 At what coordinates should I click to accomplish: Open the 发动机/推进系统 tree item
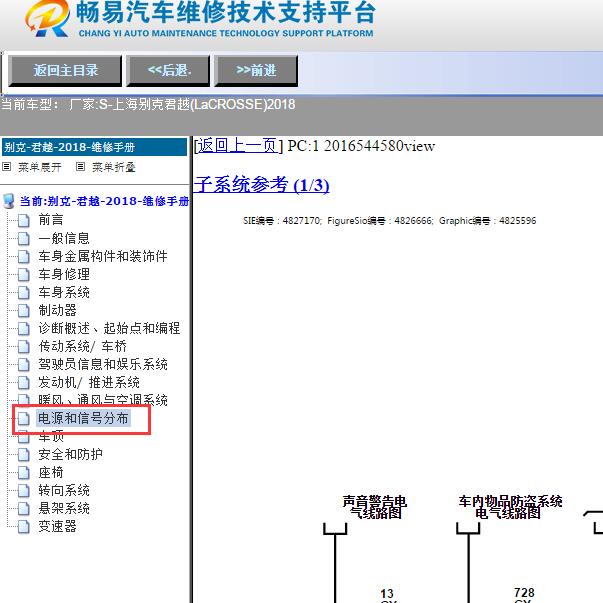(89, 382)
